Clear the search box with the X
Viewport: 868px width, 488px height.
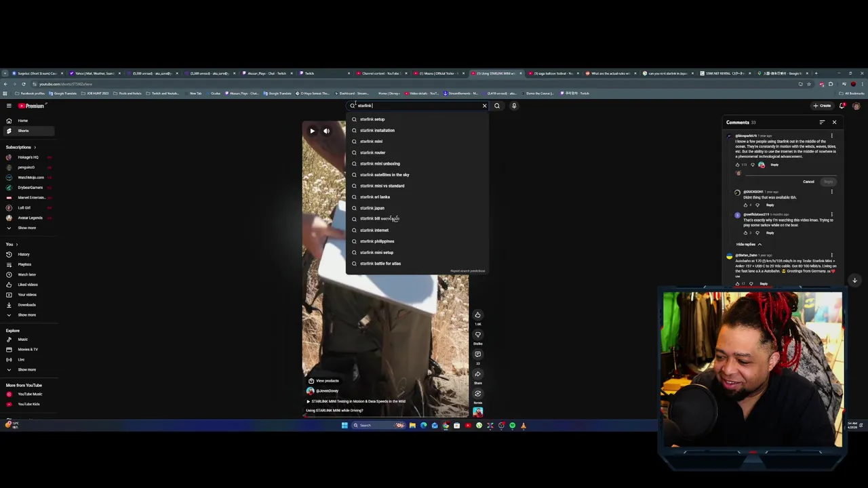point(484,106)
